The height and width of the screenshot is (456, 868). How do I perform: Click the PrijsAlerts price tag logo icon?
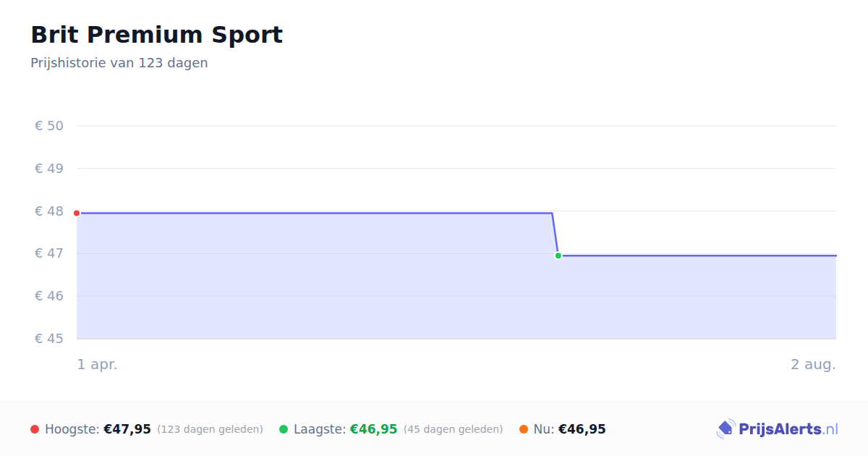[x=726, y=429]
